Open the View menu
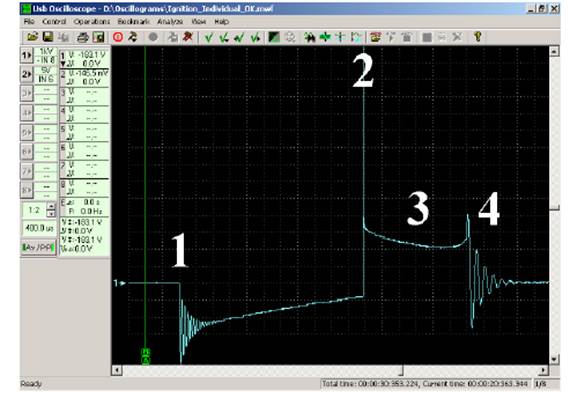The image size is (570, 398). pos(198,22)
